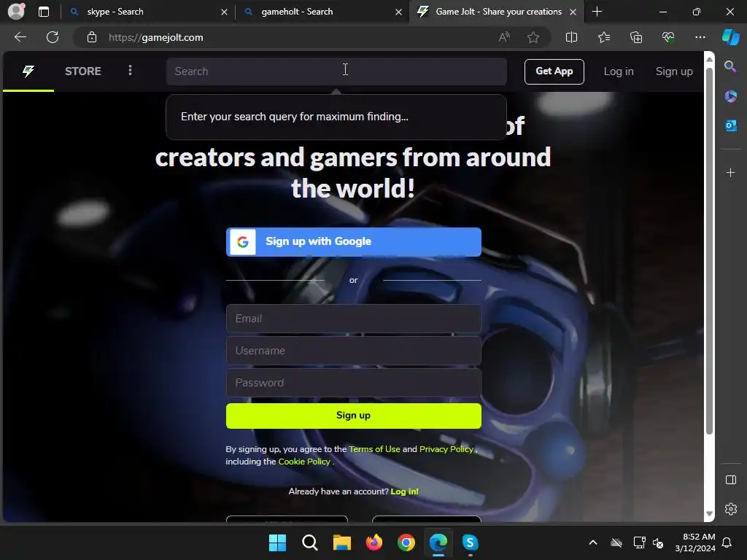Open File Explorer from taskbar
This screenshot has height=560, width=747.
click(x=341, y=542)
